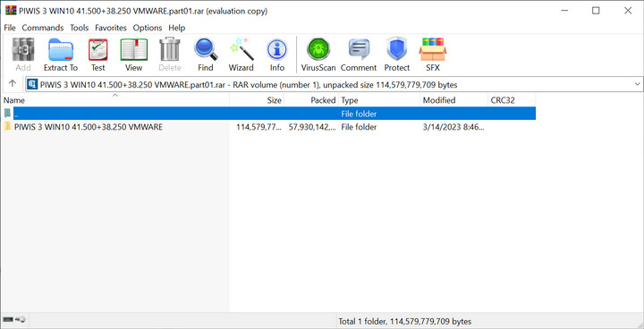Sort by Packed column header
The image size is (644, 329).
[x=311, y=100]
